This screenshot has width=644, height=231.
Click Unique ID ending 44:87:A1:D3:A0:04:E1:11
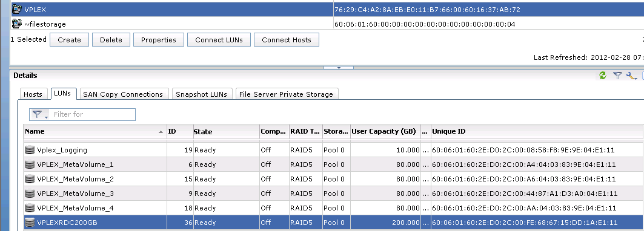tap(525, 194)
